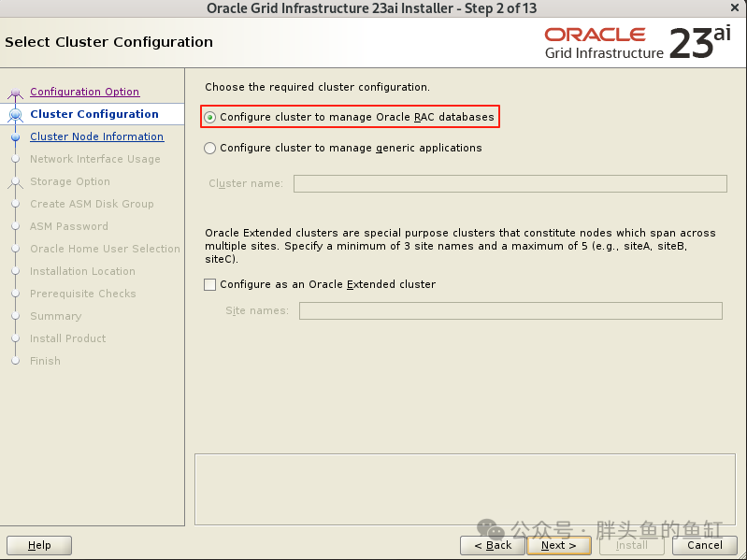Screen dimensions: 747x560
Task: Open the Configuration Option step link
Action: tap(85, 92)
